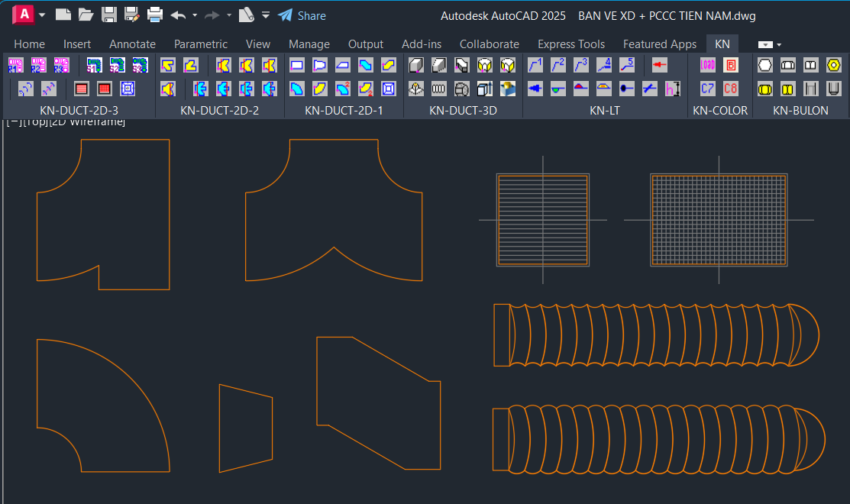850x504 pixels.
Task: Select the S3 duct tool icon
Action: point(140,66)
